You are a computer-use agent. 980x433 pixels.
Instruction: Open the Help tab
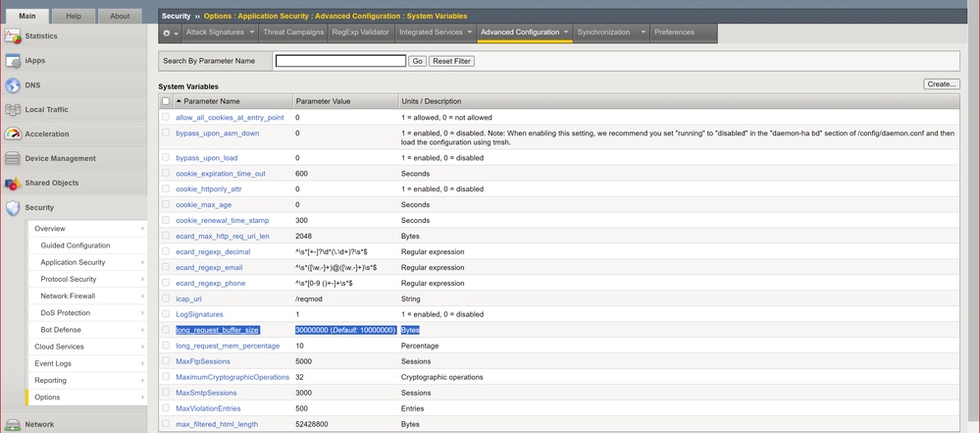click(74, 16)
